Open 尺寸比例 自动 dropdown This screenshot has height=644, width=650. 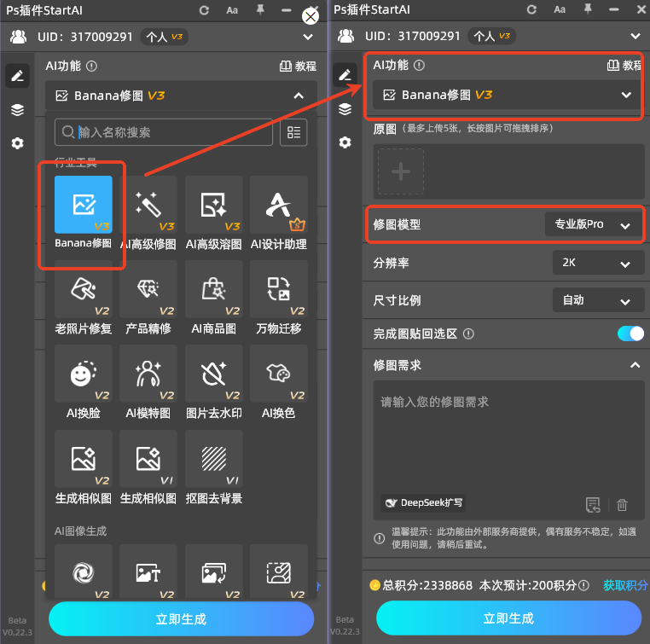click(x=598, y=300)
